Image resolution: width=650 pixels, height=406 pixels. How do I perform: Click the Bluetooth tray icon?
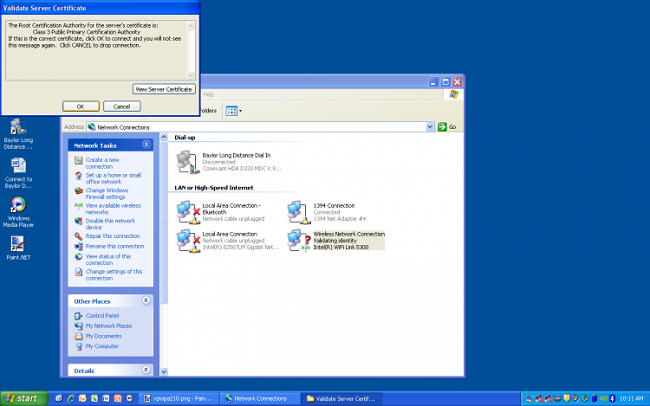[612, 399]
